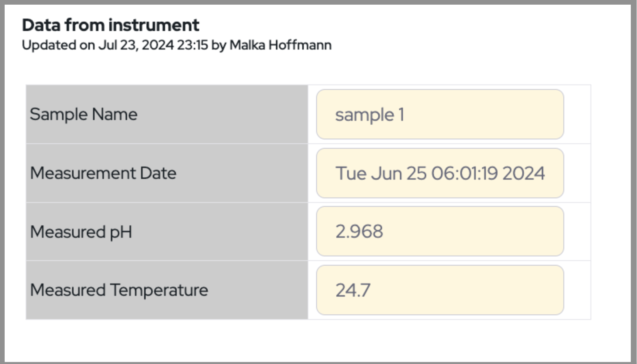Select the "Measured Temperature" row label
Viewport: 637px width, 364px height.
pos(119,290)
